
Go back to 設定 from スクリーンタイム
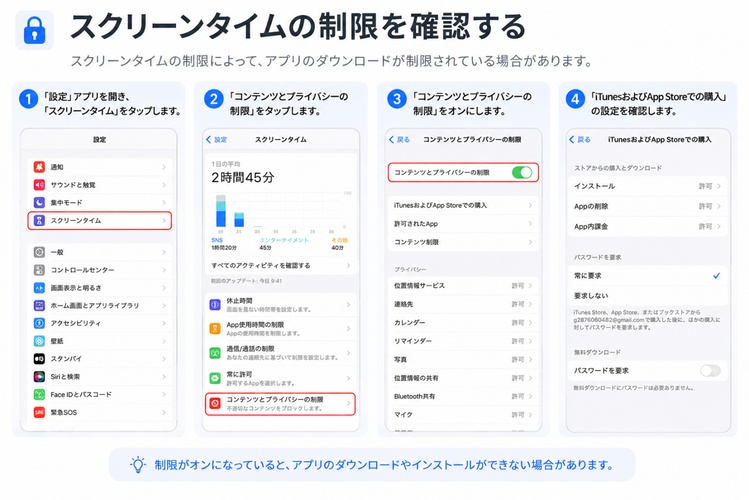pos(216,139)
